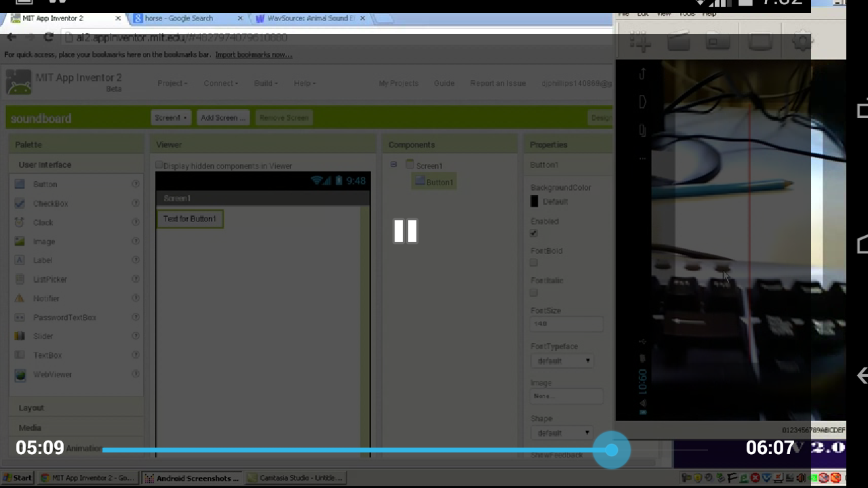Open the Help menu in App Inventor

[x=304, y=83]
